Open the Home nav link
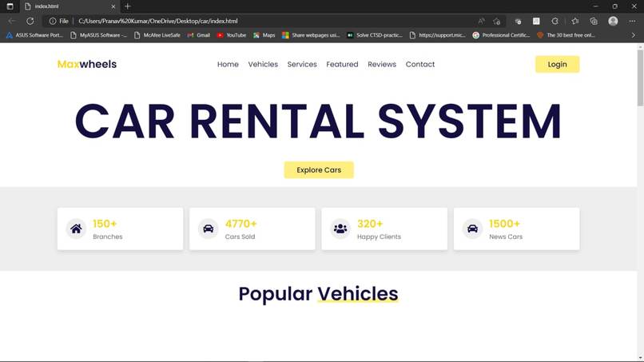This screenshot has height=362, width=644. pos(228,64)
